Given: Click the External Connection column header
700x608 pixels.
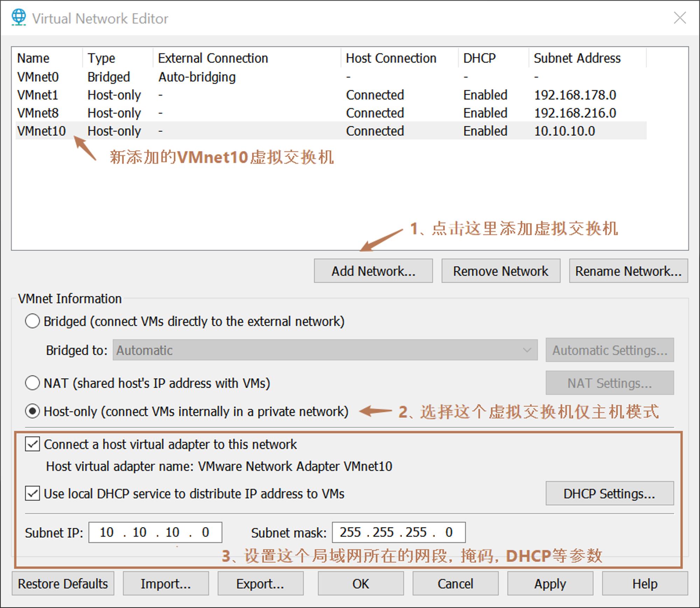Looking at the screenshot, I should (213, 58).
